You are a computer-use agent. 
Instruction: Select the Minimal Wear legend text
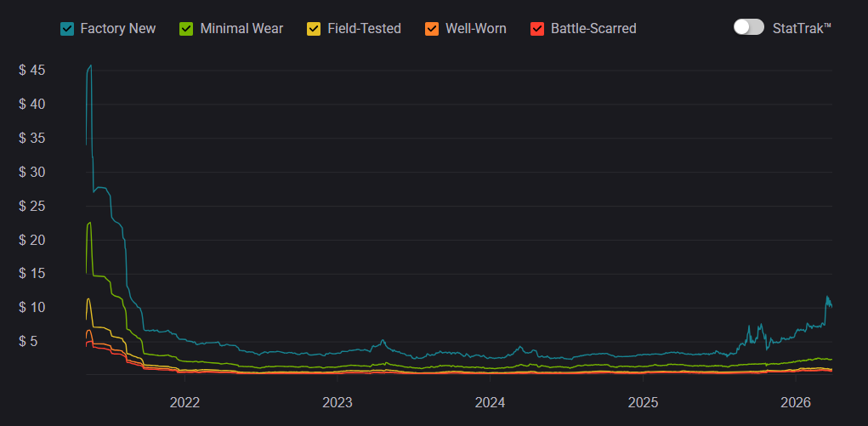[241, 29]
